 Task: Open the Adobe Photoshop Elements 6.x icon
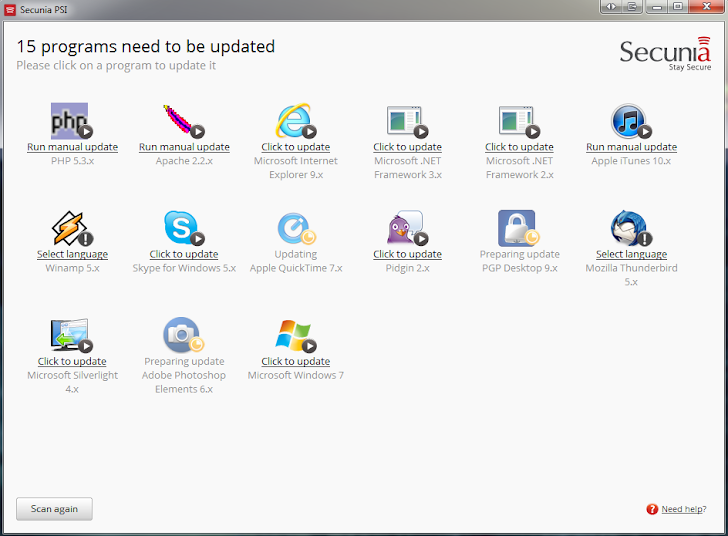(x=182, y=336)
